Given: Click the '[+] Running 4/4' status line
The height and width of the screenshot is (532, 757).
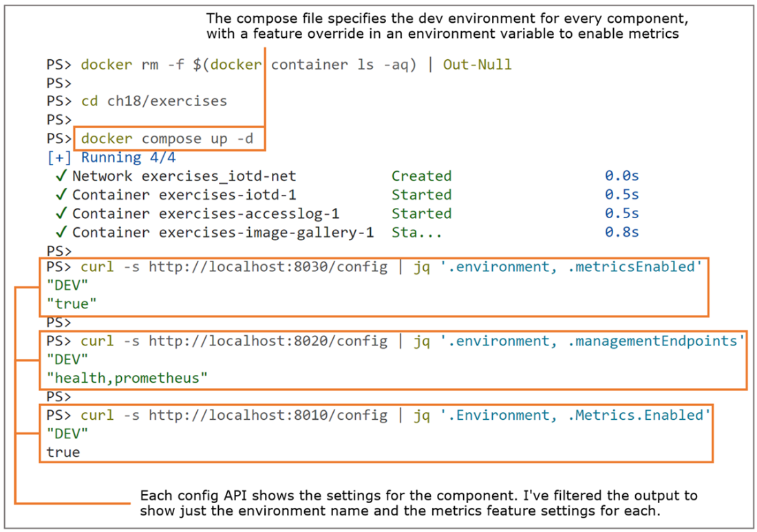Looking at the screenshot, I should [x=111, y=158].
